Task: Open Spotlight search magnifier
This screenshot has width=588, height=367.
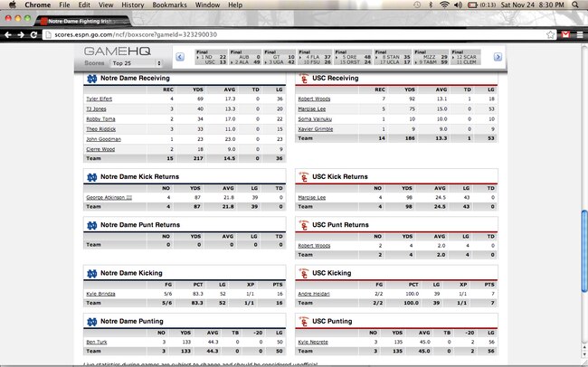Action: pos(574,5)
